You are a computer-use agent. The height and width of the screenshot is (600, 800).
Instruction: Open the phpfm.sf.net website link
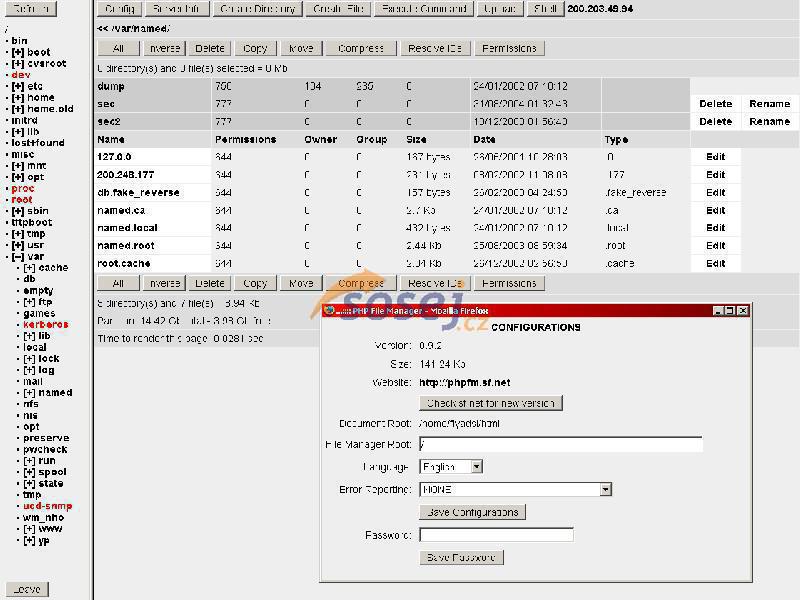(464, 383)
